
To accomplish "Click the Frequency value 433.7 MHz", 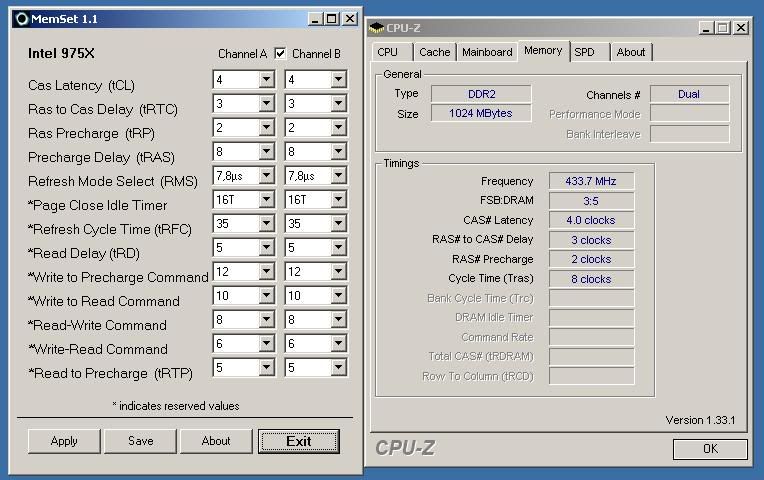I will coord(592,181).
